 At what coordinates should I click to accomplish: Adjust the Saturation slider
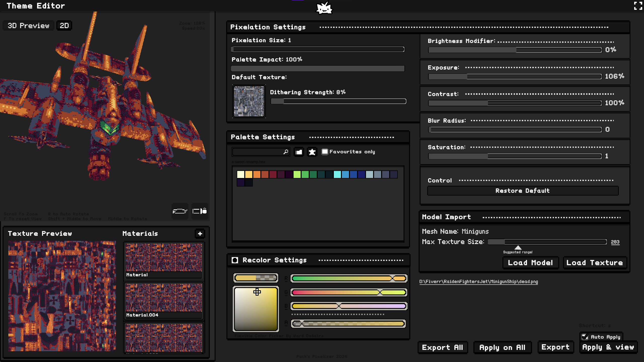[x=515, y=156]
